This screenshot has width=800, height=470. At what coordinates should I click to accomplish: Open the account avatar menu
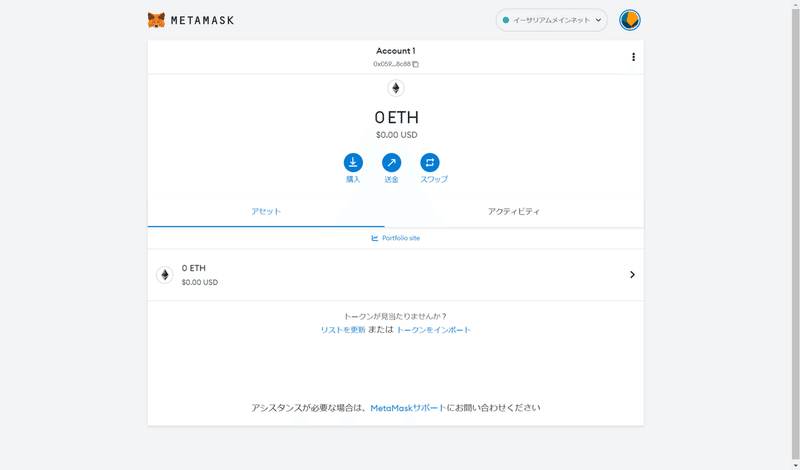click(x=630, y=20)
